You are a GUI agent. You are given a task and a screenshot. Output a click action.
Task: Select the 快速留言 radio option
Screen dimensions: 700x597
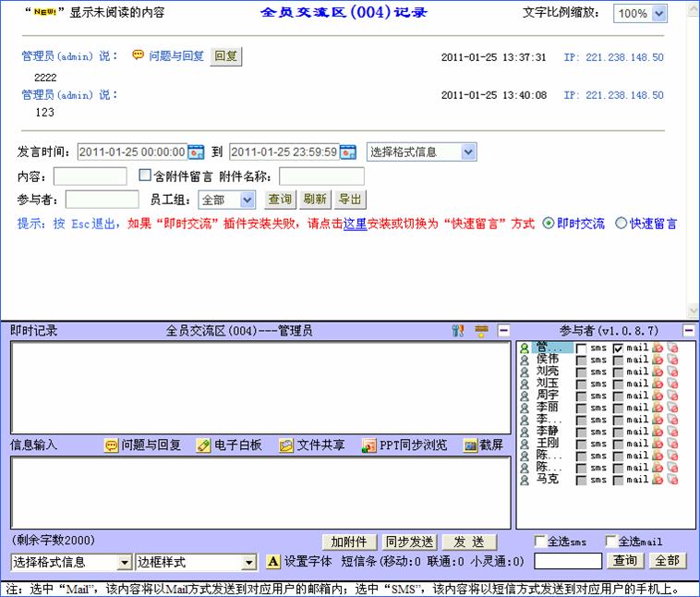coord(621,224)
